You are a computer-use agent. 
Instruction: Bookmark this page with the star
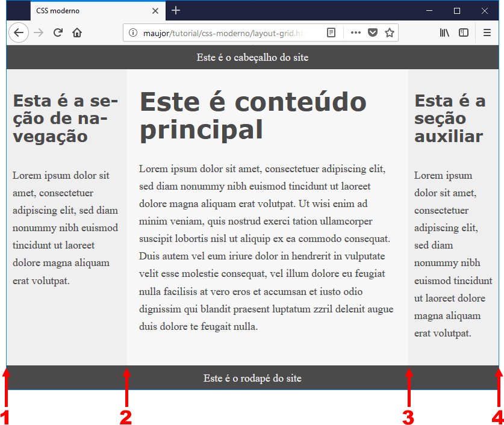click(390, 33)
